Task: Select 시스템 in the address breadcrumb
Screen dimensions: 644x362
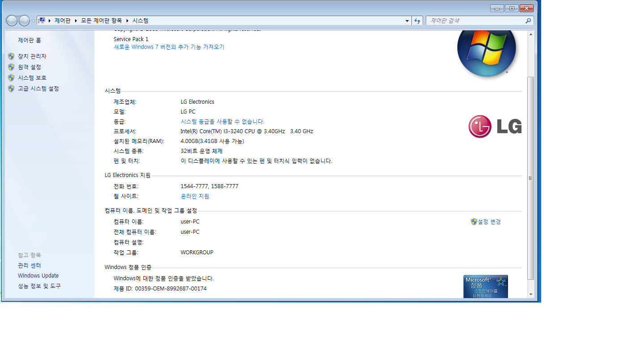Action: pyautogui.click(x=140, y=21)
